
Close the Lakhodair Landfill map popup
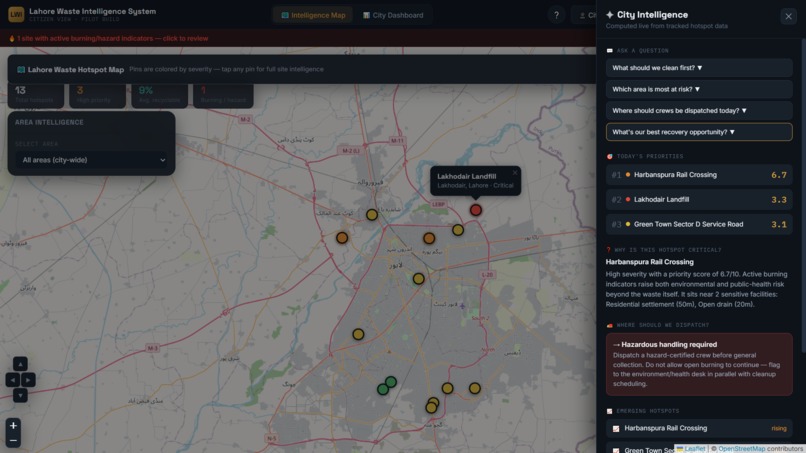[515, 173]
